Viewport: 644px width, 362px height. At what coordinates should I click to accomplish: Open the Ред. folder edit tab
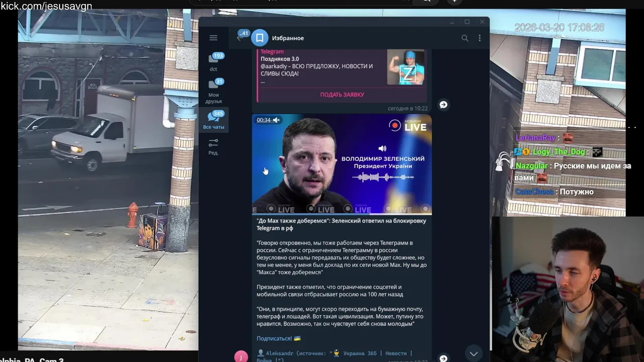213,147
